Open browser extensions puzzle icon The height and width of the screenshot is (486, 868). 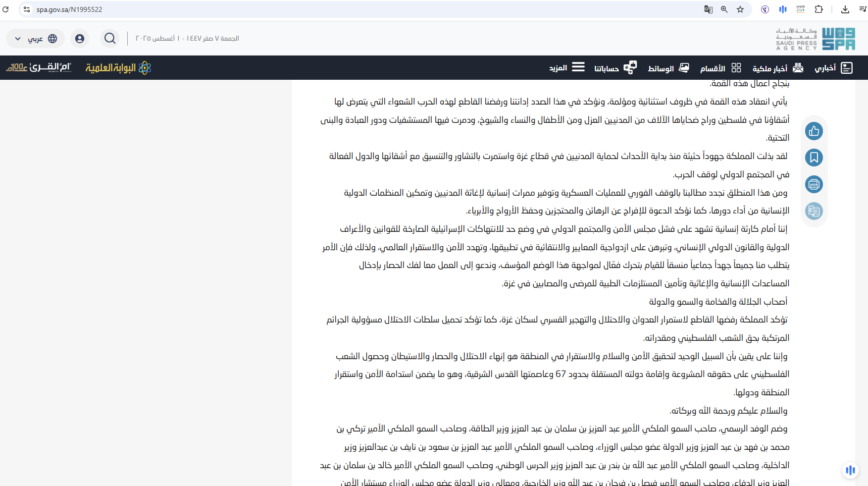(x=818, y=9)
